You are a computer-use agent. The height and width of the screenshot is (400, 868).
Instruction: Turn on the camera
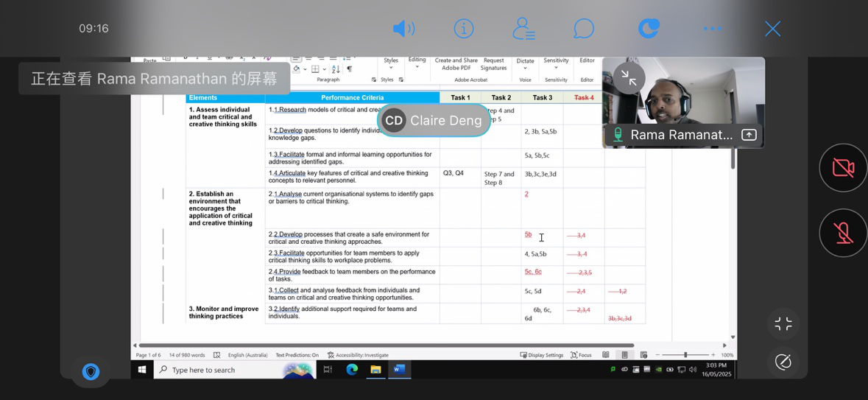click(843, 168)
